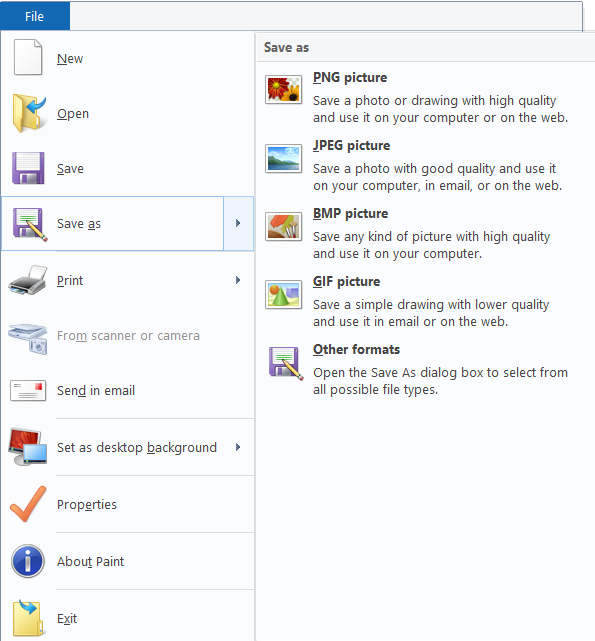
Task: Click the monitor desktop background icon
Action: coord(28,447)
